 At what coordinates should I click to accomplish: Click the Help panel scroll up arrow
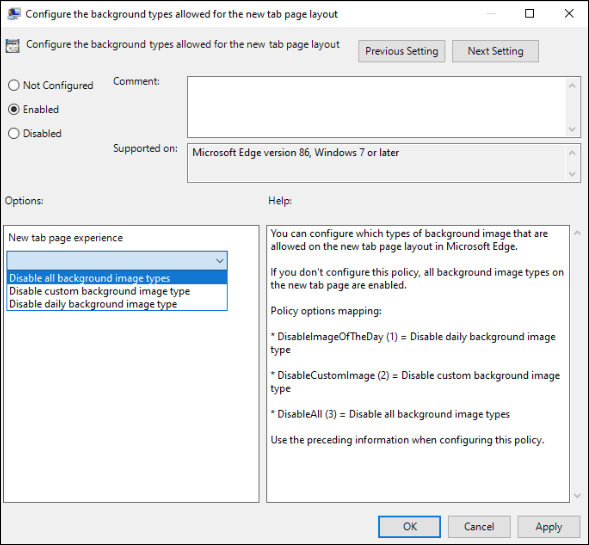click(578, 233)
